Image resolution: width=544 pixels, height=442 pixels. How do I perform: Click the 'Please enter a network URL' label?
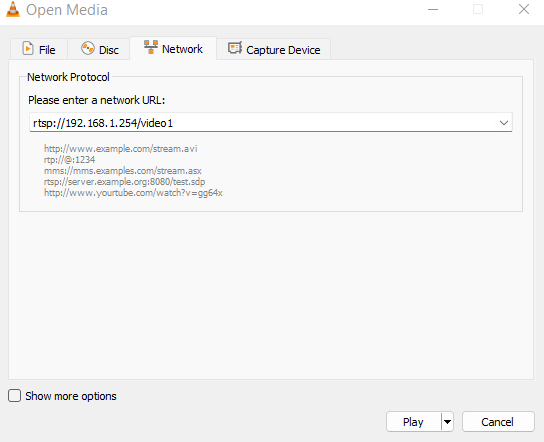(x=96, y=100)
